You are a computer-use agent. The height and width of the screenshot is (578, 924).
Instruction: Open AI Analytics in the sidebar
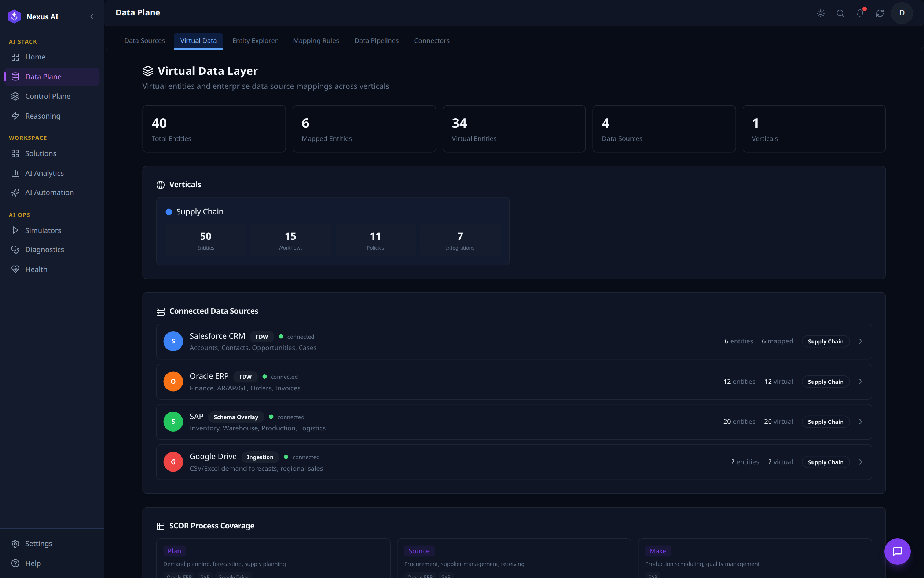(52, 173)
